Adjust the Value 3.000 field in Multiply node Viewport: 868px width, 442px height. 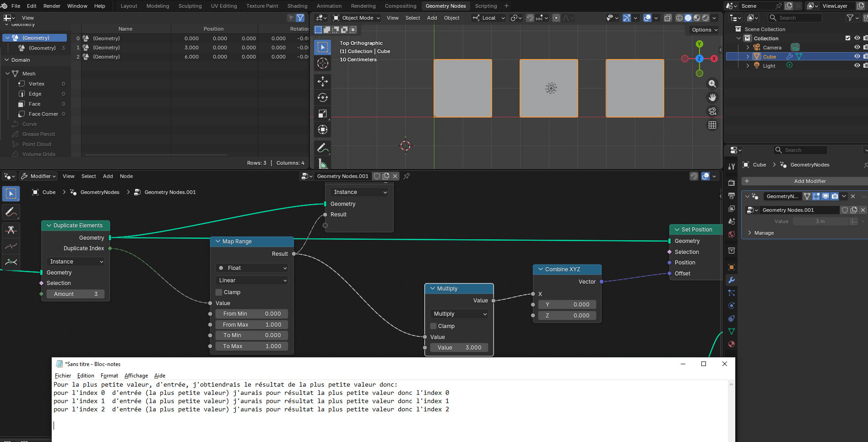(x=459, y=348)
